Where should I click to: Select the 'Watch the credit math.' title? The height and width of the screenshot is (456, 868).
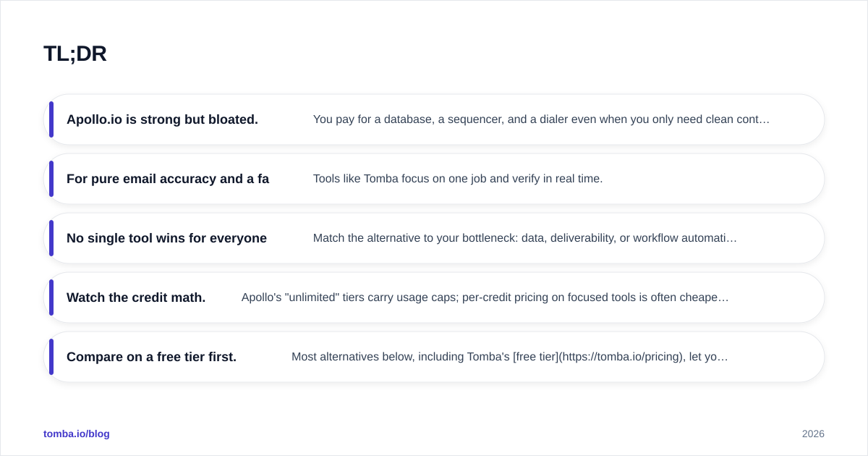[x=136, y=297]
